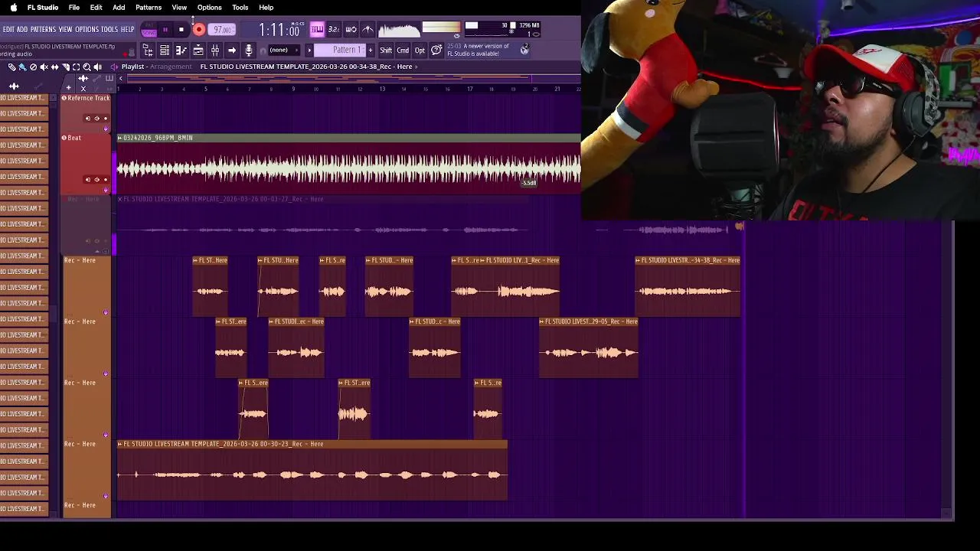Select the Slip tool in playlist toolbar
Viewport: 980px width, 551px height.
pos(54,67)
